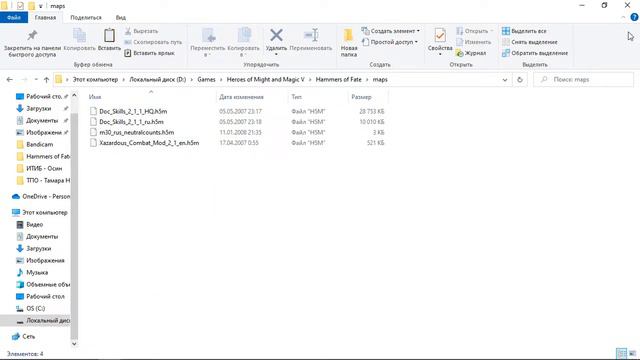Image resolution: width=640 pixels, height=360 pixels.
Task: Click the Games breadcrumb
Action: click(x=206, y=80)
